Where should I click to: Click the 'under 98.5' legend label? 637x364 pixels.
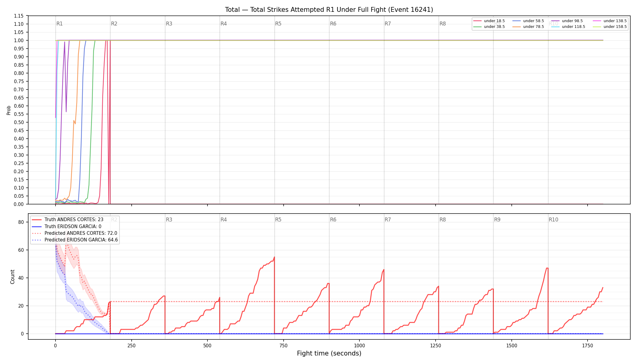(x=572, y=21)
